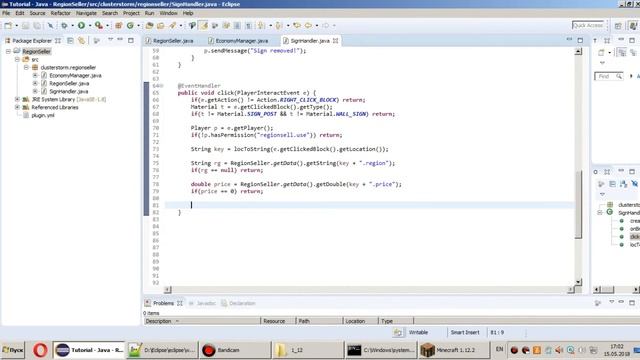Click into the Quick Access field
This screenshot has width=640, height=360.
(x=588, y=25)
